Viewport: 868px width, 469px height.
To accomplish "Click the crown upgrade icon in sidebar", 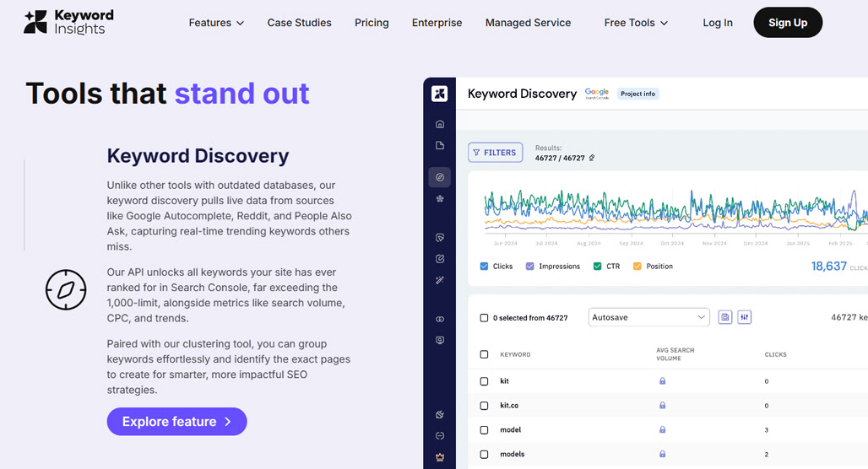I will point(440,457).
